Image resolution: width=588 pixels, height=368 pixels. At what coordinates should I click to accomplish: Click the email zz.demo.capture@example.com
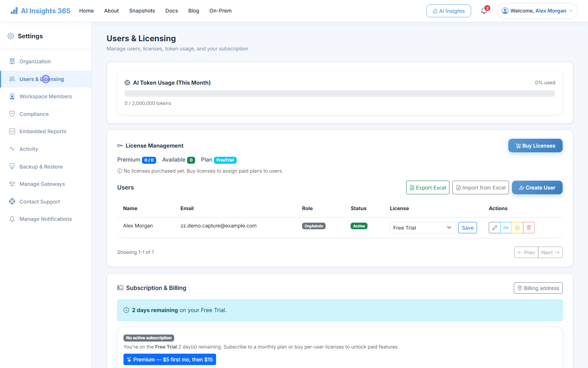tap(219, 226)
